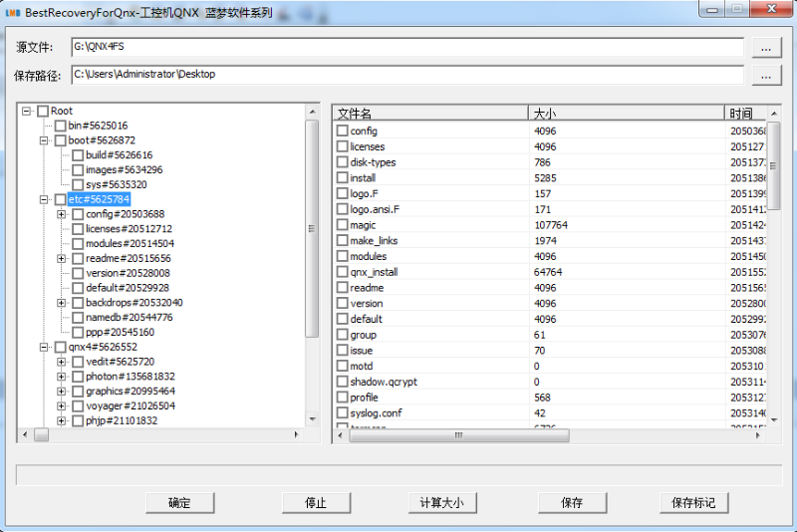Image resolution: width=797 pixels, height=532 pixels.
Task: Check the config file checkbox in file list
Action: [x=342, y=132]
